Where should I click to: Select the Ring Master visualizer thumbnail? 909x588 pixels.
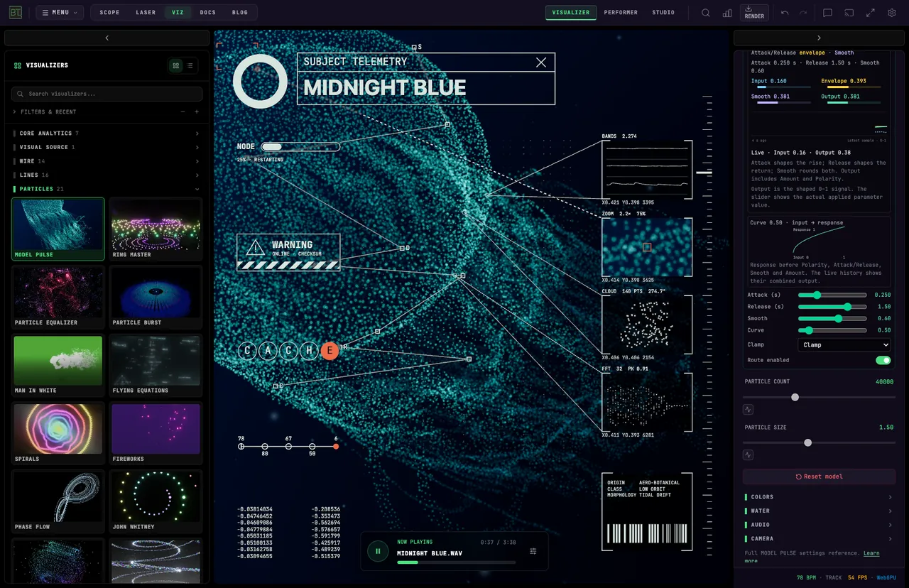coord(156,229)
